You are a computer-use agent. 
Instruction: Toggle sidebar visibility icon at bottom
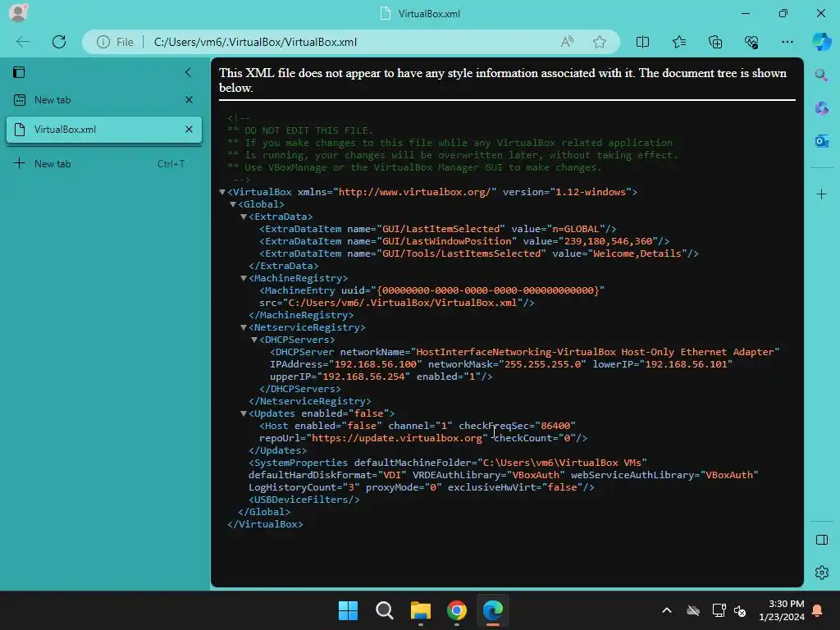tap(821, 540)
